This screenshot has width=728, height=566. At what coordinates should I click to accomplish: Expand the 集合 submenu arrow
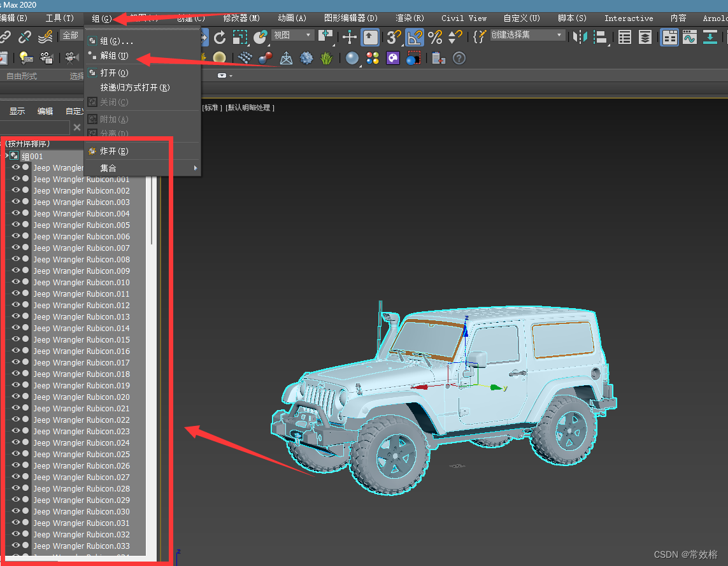point(196,168)
